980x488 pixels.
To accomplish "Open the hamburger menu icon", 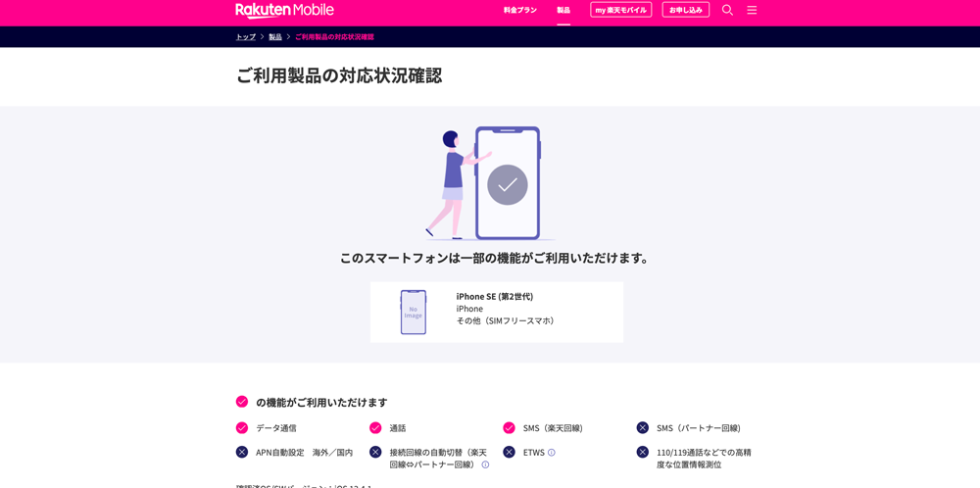I will point(752,10).
